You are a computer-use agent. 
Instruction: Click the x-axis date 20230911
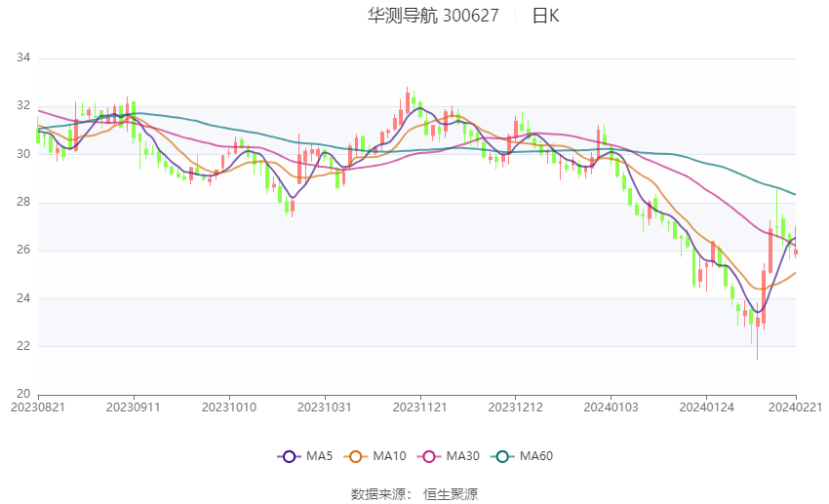[x=134, y=407]
